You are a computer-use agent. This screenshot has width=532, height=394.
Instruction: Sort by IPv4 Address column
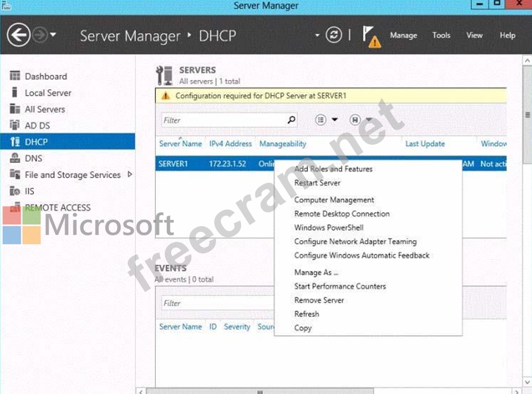(x=231, y=144)
